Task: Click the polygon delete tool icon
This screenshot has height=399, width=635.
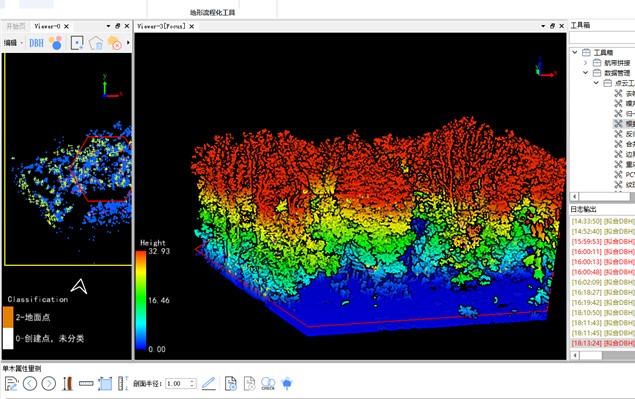Action: [96, 43]
